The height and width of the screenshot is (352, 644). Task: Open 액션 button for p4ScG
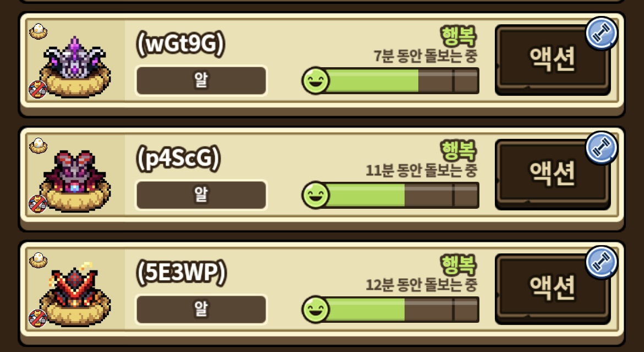(553, 175)
